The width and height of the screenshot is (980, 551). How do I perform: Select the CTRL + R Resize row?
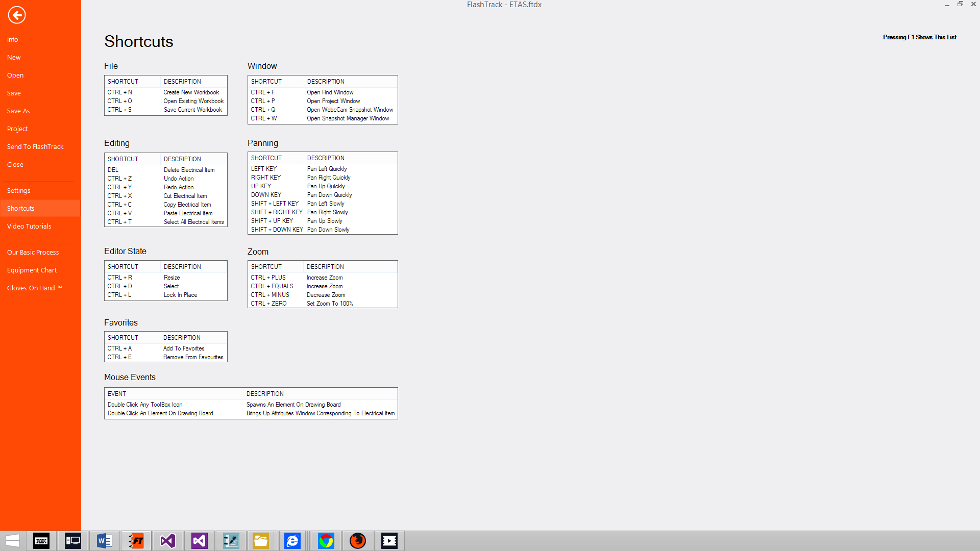tap(166, 278)
